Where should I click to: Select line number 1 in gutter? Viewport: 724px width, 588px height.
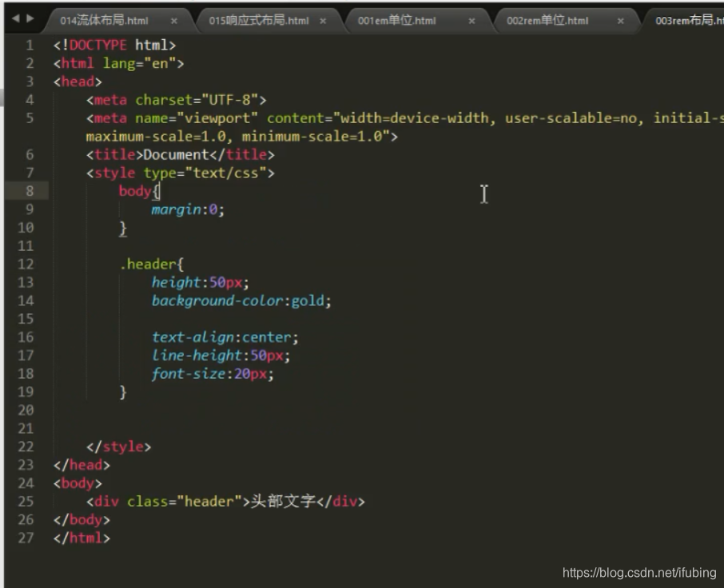tap(30, 46)
